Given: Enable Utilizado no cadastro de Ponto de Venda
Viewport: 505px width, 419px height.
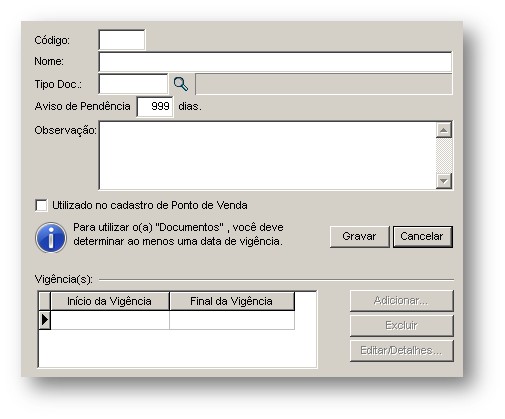Looking at the screenshot, I should point(41,205).
